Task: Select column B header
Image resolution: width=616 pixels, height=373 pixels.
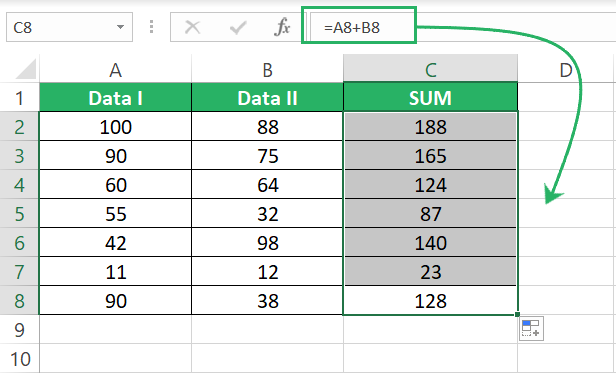Action: pyautogui.click(x=268, y=69)
